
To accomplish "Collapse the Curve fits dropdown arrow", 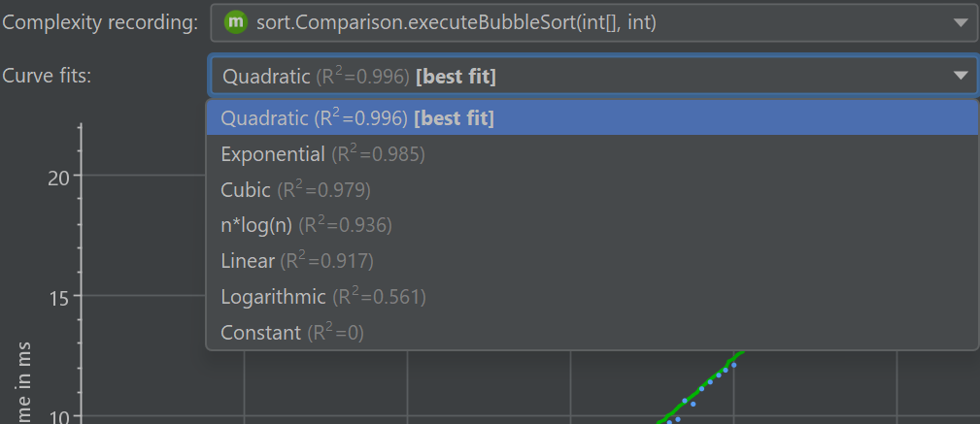I will pos(960,76).
